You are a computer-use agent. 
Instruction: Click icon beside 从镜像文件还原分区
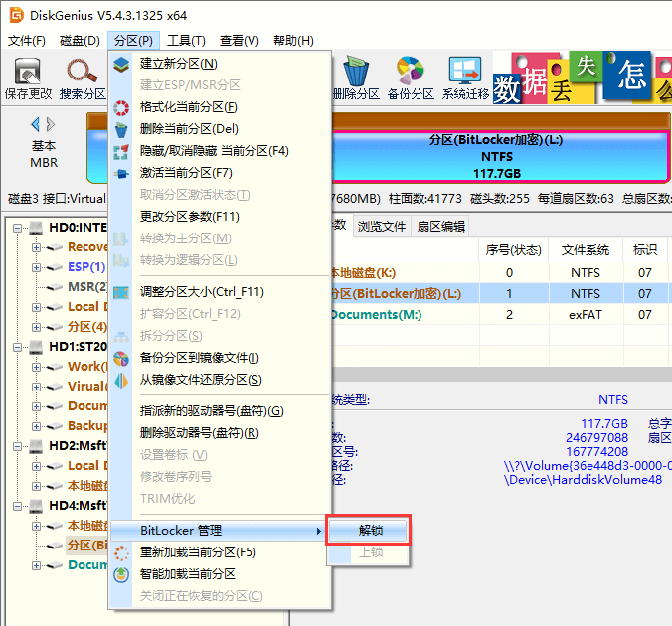[121, 380]
